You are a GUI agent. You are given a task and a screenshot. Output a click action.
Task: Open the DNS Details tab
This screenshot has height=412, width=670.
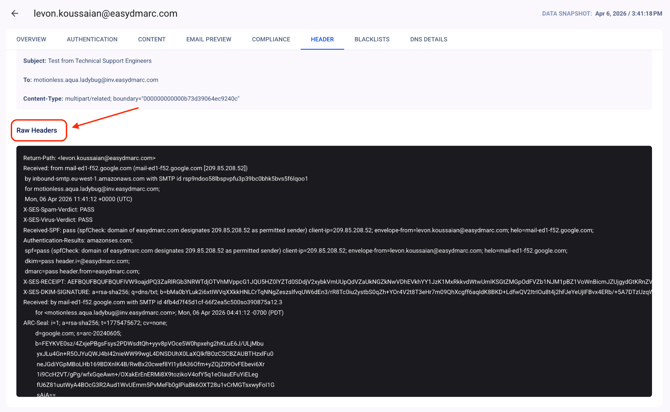(x=428, y=40)
